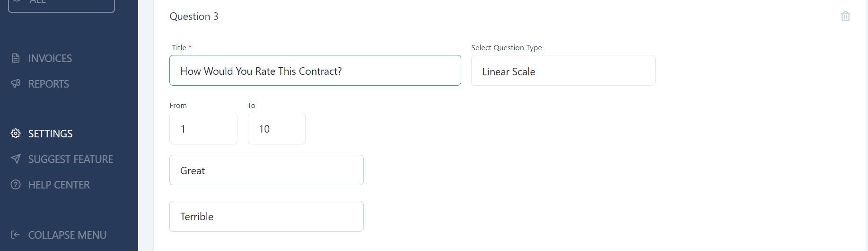Delete Question 3 with the trash icon
This screenshot has width=868, height=251.
845,17
